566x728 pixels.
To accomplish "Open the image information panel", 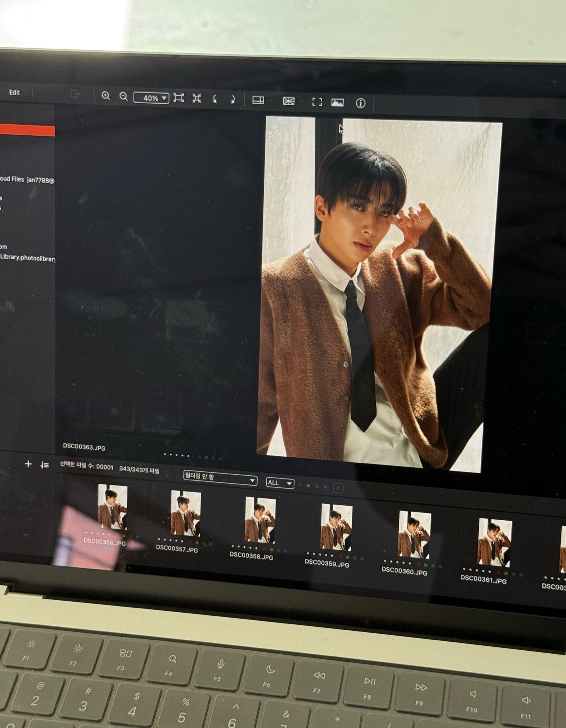I will tap(360, 103).
